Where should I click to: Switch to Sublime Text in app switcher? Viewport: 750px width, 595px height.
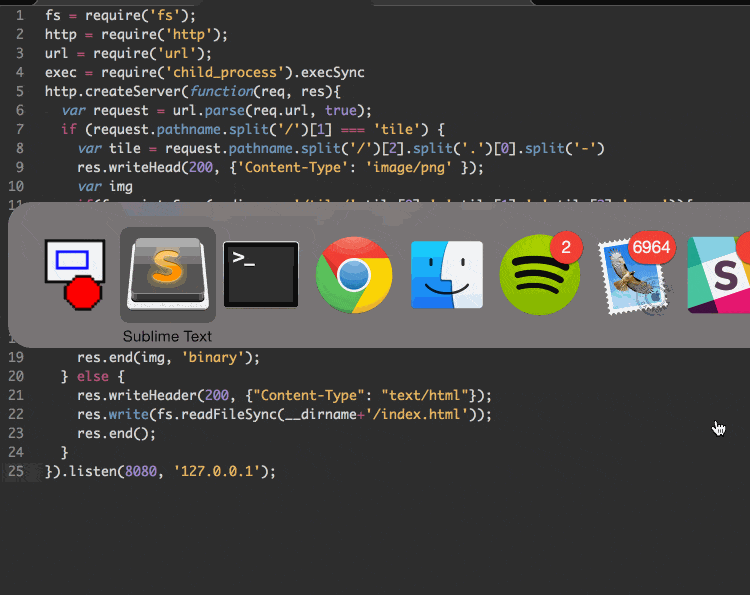[168, 274]
